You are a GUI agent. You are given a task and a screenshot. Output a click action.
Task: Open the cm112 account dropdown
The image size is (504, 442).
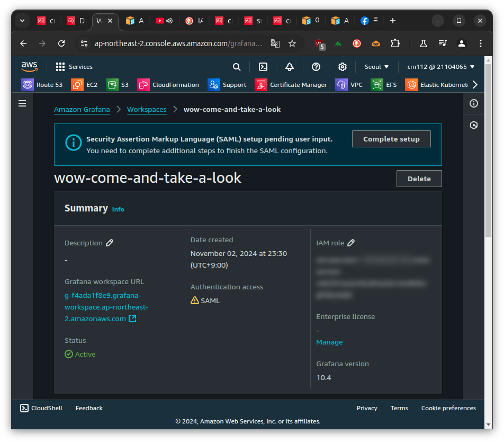[x=440, y=67]
